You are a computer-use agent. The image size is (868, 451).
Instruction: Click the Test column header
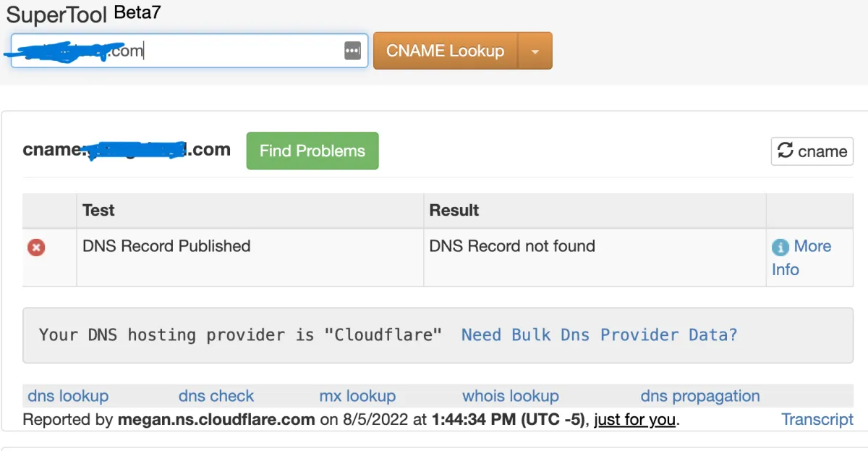98,211
